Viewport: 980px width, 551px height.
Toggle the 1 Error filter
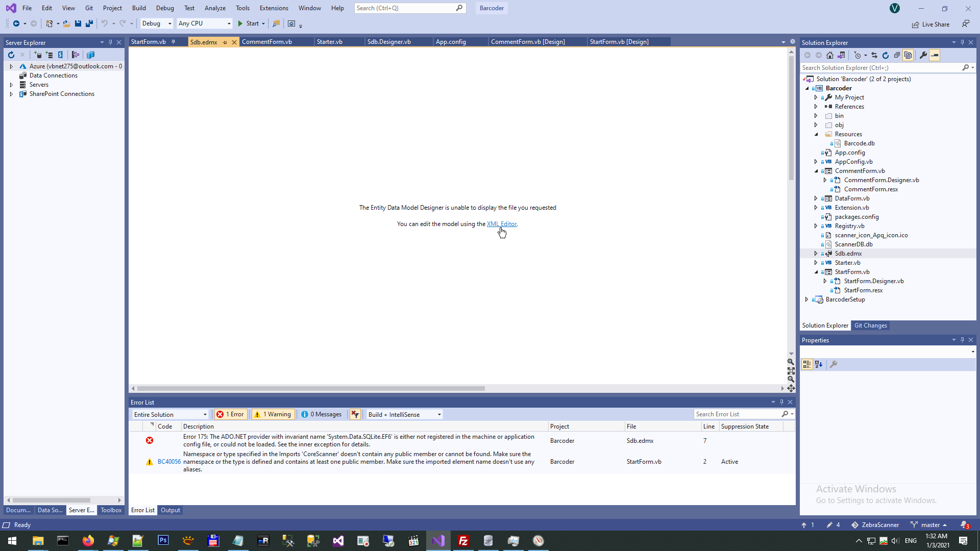(x=231, y=414)
